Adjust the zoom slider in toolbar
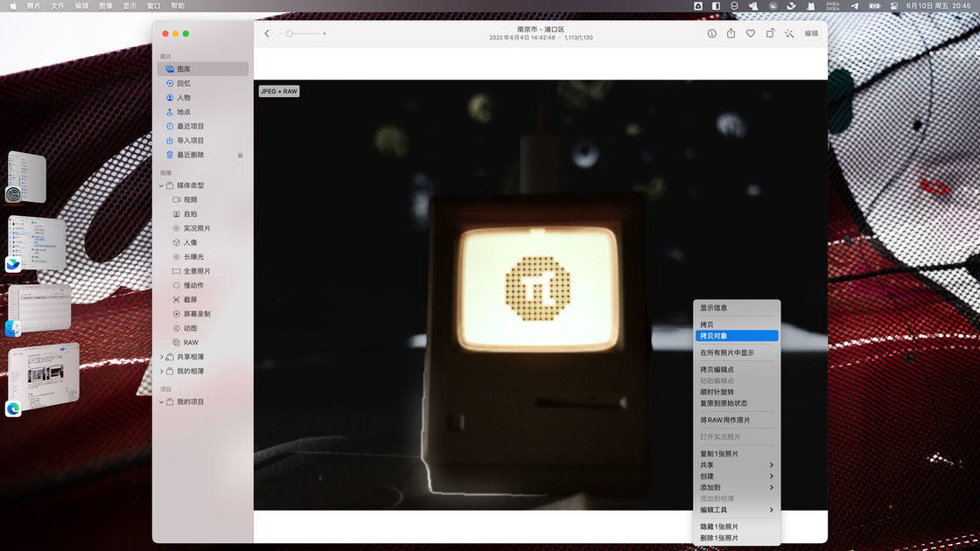This screenshot has height=551, width=980. click(x=303, y=34)
